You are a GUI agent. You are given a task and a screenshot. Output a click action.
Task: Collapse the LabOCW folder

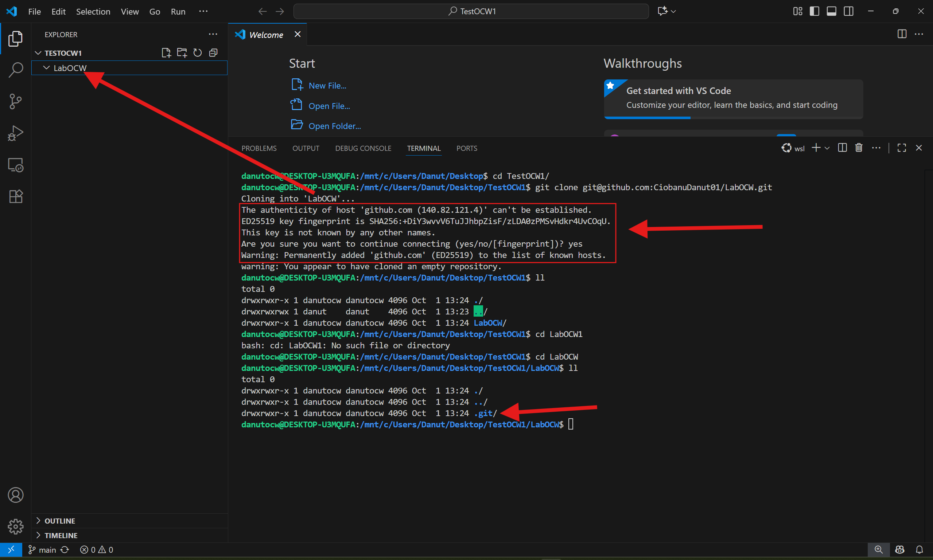click(46, 68)
